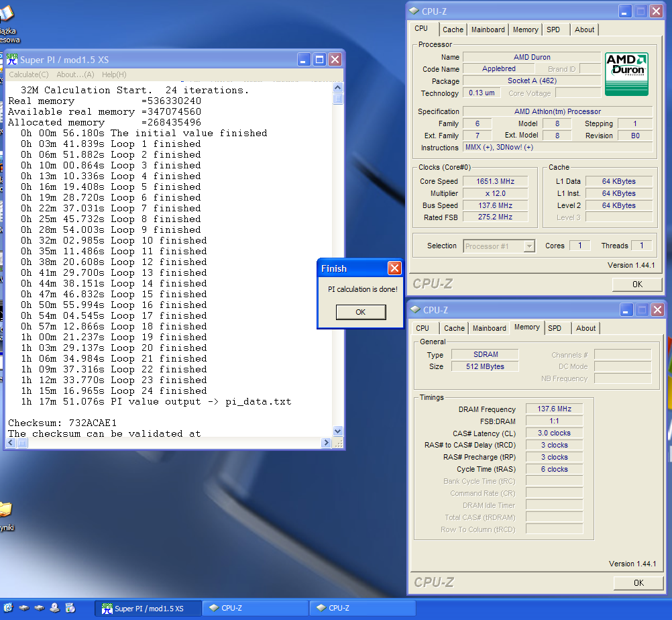
Task: Click the 'PI value output -> pi_data.txt' line
Action: (x=156, y=401)
